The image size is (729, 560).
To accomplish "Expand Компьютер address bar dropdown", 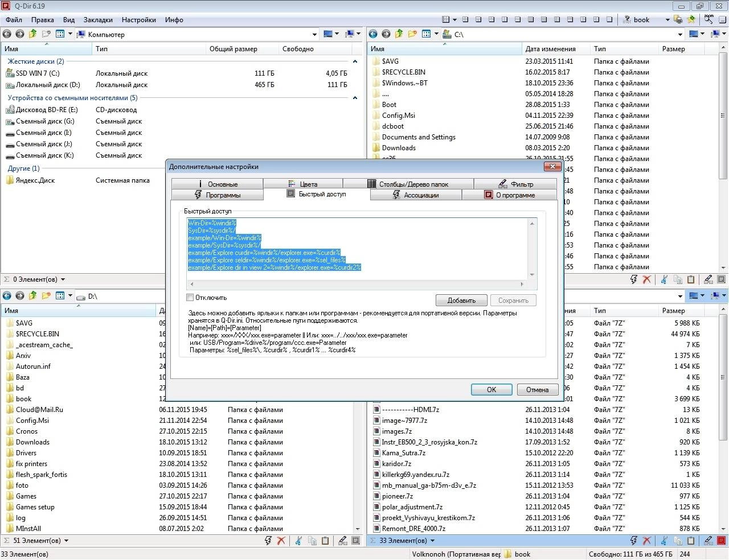I will pyautogui.click(x=314, y=34).
